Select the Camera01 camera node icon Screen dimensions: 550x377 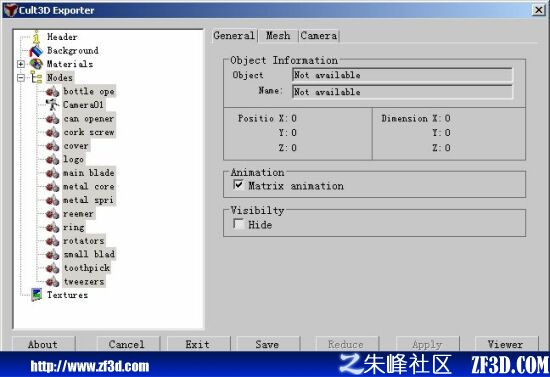click(x=53, y=105)
